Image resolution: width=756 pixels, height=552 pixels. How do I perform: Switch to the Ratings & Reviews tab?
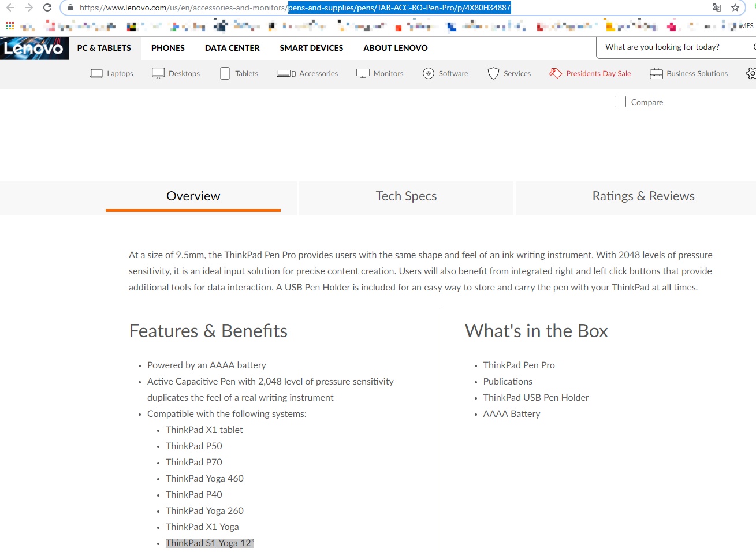pyautogui.click(x=643, y=196)
